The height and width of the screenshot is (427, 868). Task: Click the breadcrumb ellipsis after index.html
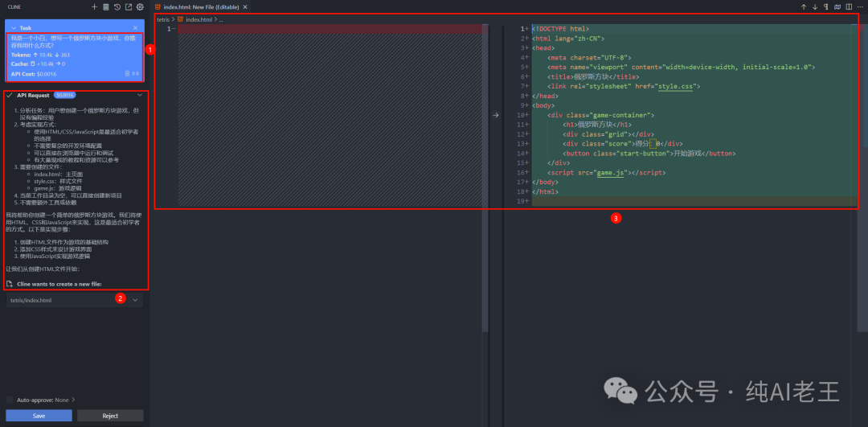(221, 19)
